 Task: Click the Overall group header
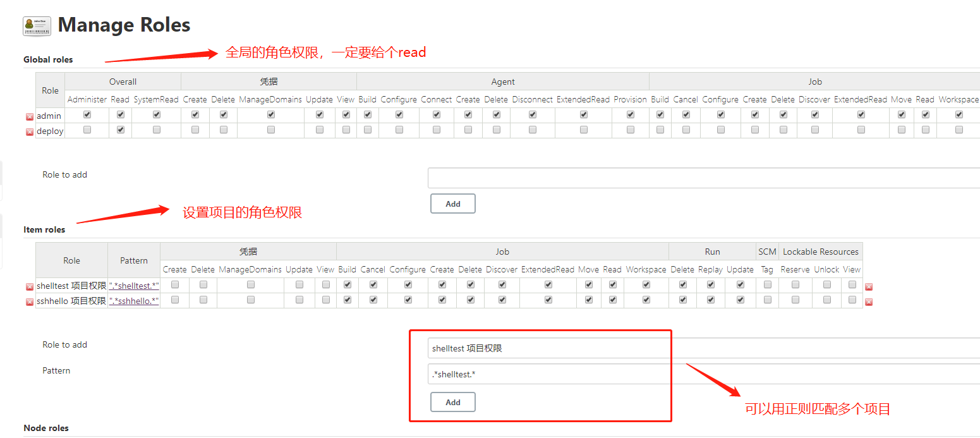(x=123, y=82)
